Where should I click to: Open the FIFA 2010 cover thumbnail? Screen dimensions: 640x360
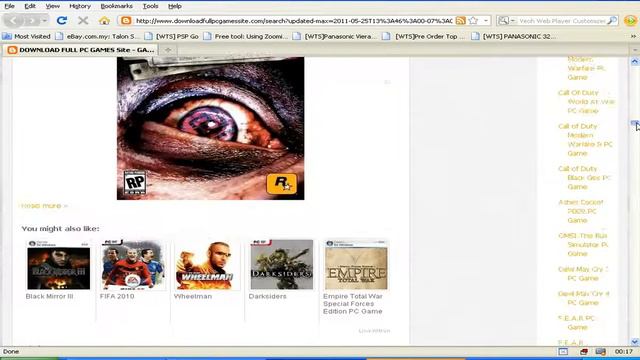tap(133, 265)
